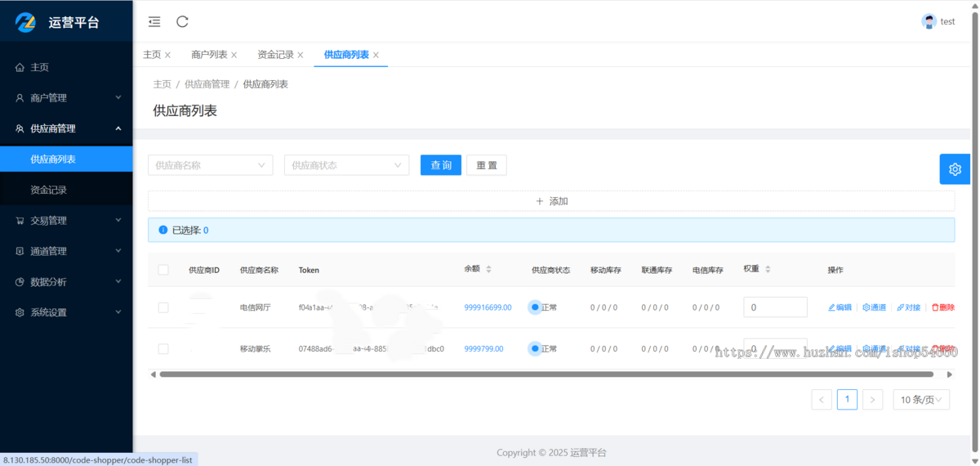Open the 供应商状态 dropdown filter
The height and width of the screenshot is (466, 980).
coord(346,165)
